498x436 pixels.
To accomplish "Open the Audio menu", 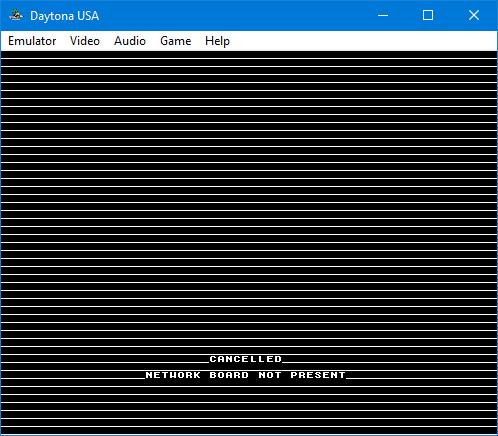I will (130, 41).
